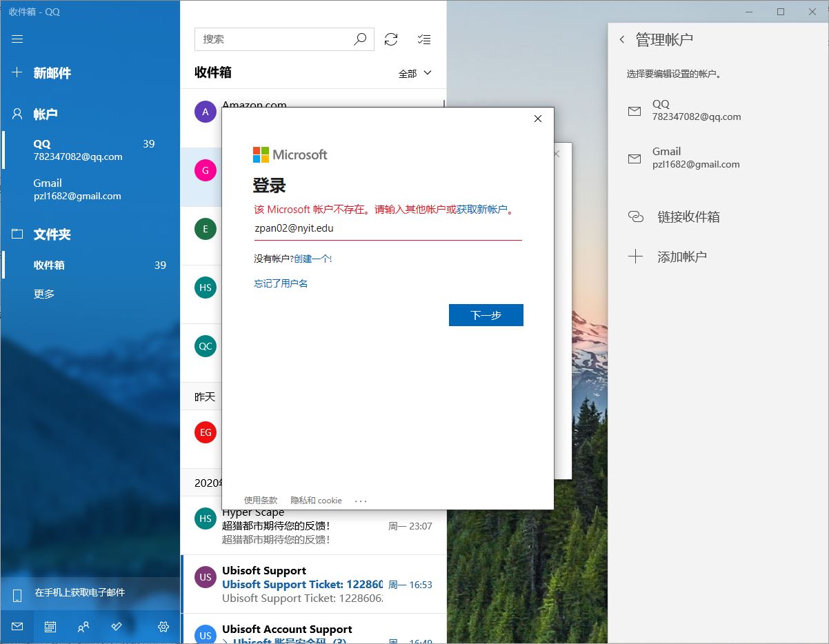Edit Gmail account in 管理帐户 panel
The height and width of the screenshot is (644, 829).
[719, 158]
